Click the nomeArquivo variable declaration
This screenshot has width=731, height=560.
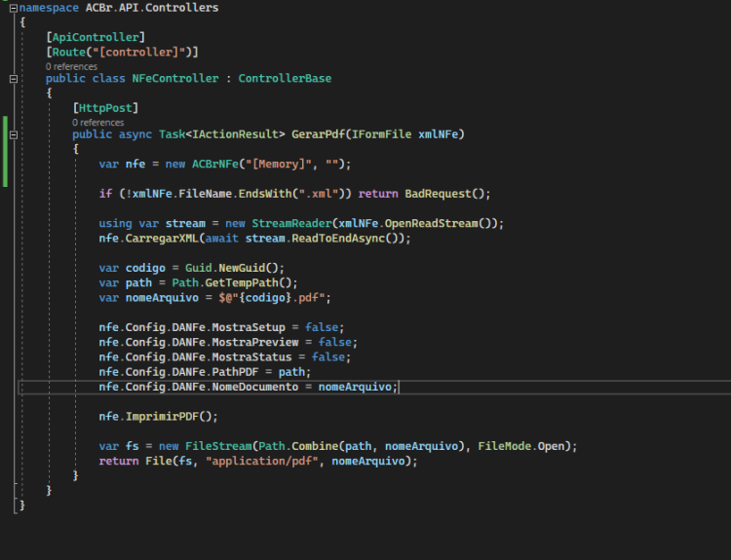(x=162, y=298)
